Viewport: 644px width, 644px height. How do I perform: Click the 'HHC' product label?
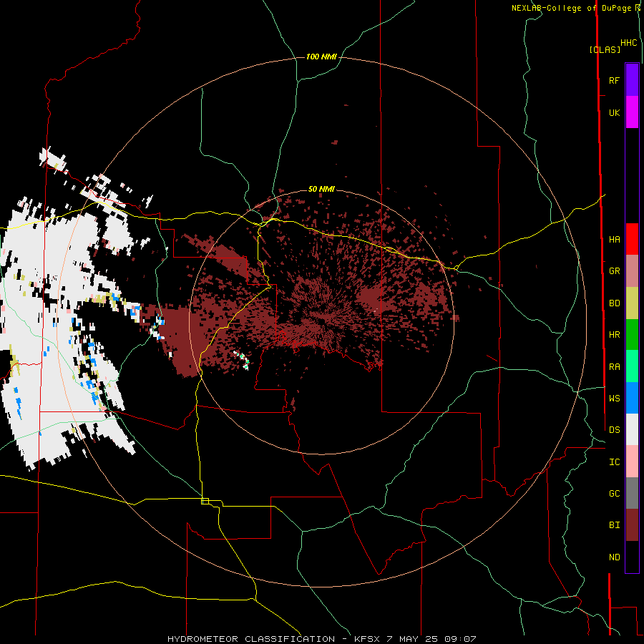628,43
